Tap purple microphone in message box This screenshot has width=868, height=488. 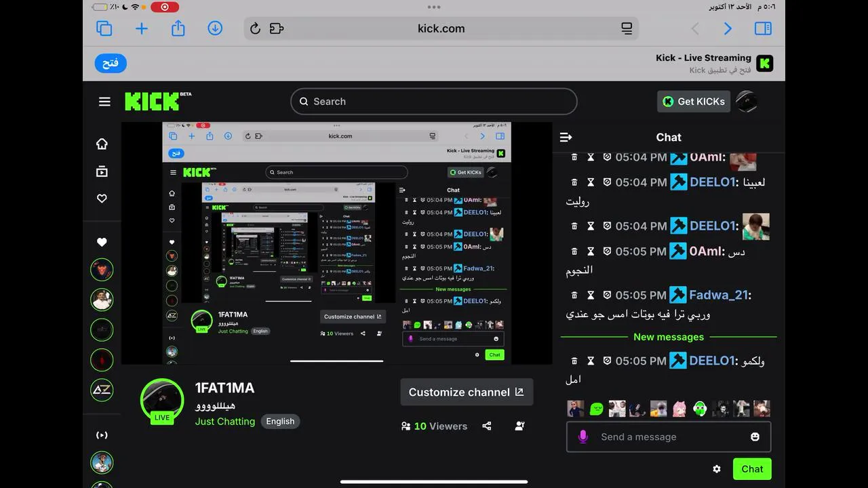(x=583, y=437)
